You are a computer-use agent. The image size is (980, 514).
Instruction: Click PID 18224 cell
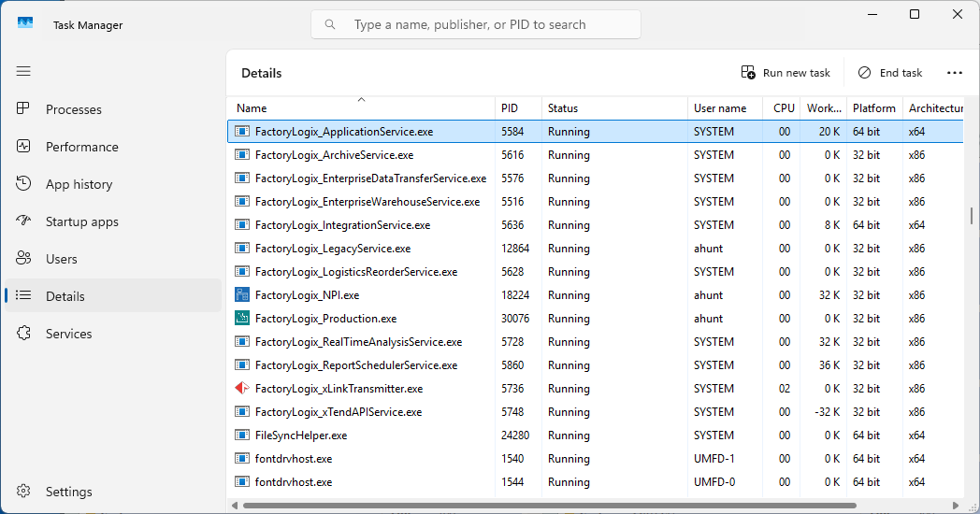(x=515, y=294)
